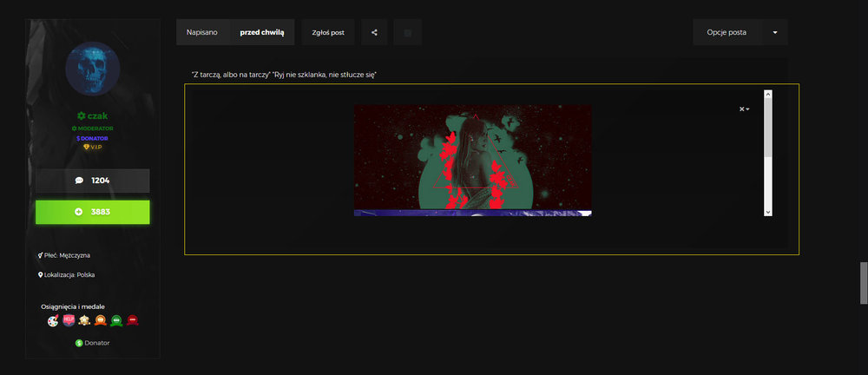Click the signature scrollbar up arrow
Screen dimensions: 868x375
pos(768,94)
